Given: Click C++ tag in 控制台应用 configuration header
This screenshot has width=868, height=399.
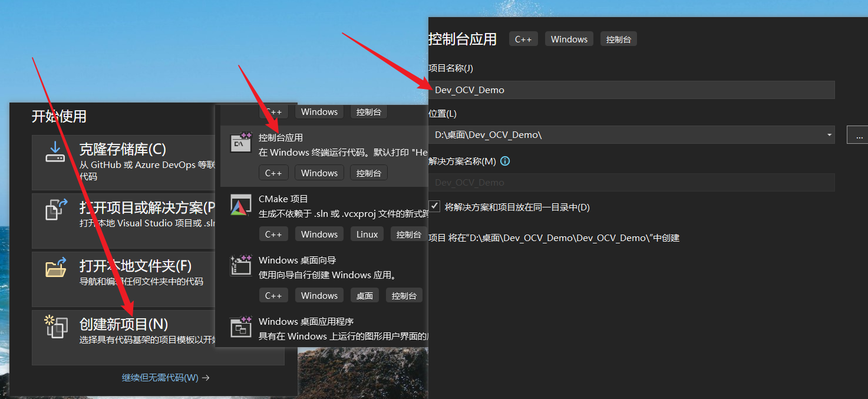Looking at the screenshot, I should 523,39.
